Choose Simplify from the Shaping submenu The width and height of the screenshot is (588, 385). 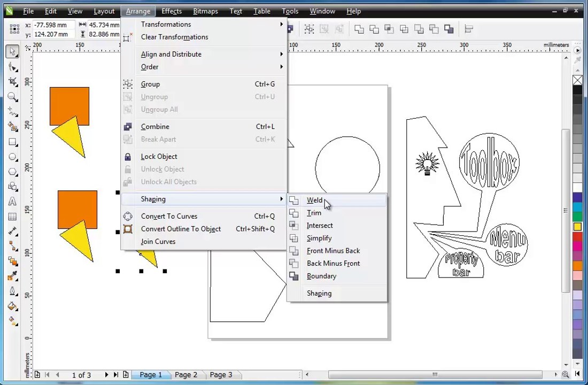(x=337, y=238)
